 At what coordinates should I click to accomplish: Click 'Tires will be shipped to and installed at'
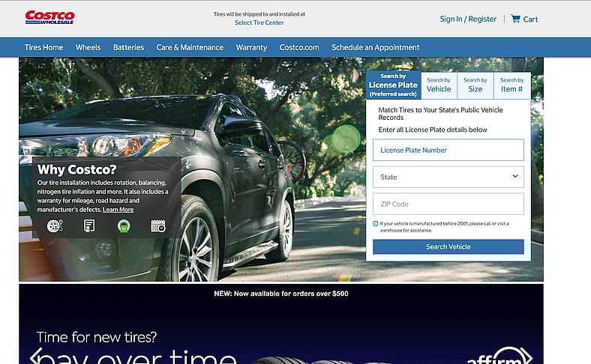tap(259, 14)
